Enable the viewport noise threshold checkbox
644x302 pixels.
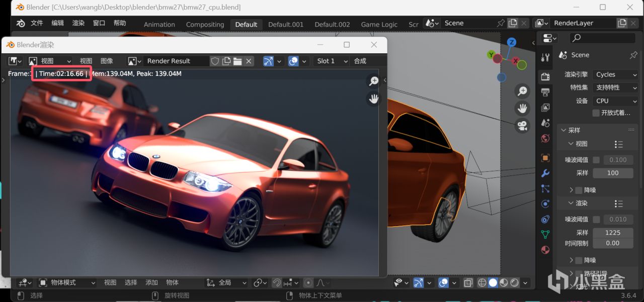tap(596, 160)
